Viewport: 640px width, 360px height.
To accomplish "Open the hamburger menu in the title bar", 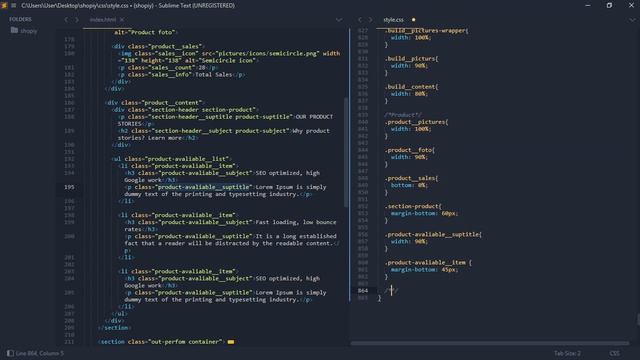I will (x=13, y=5).
